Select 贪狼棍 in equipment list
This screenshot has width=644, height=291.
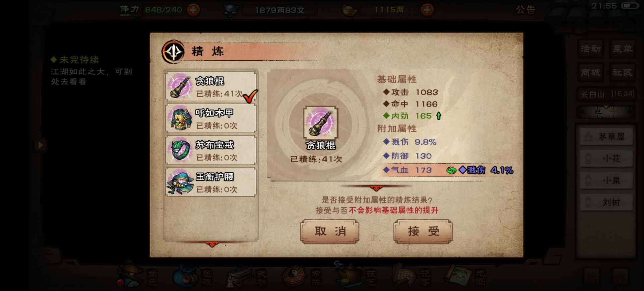click(x=211, y=86)
